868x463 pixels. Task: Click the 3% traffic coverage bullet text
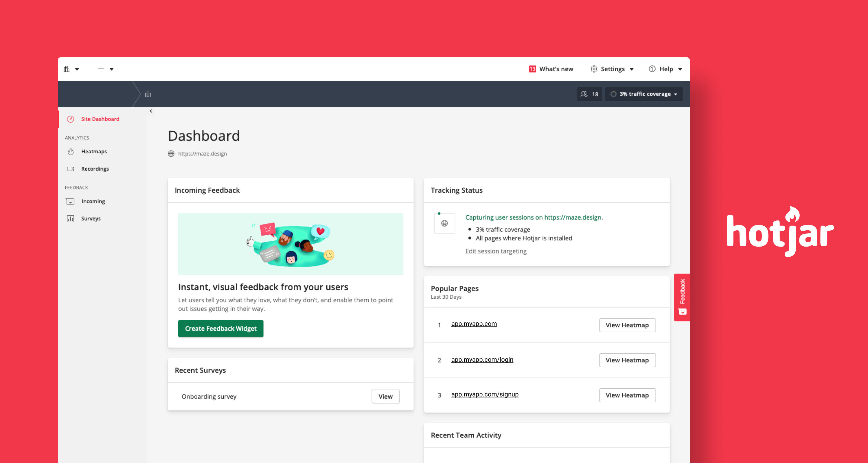click(503, 229)
